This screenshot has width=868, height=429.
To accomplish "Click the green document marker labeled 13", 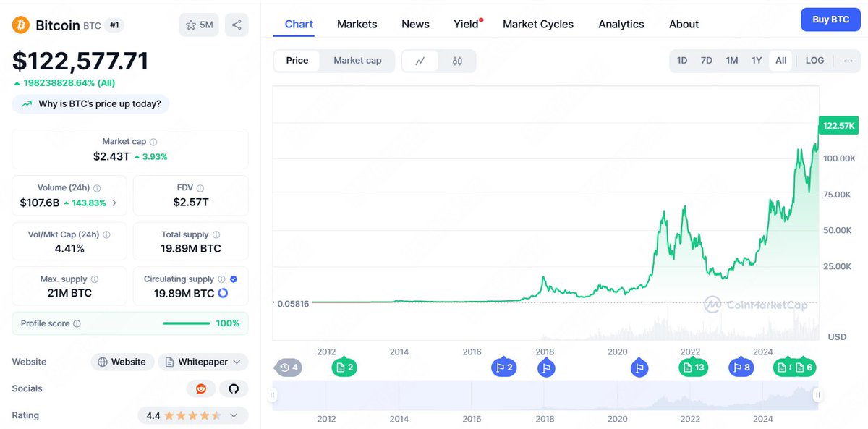I will 693,366.
